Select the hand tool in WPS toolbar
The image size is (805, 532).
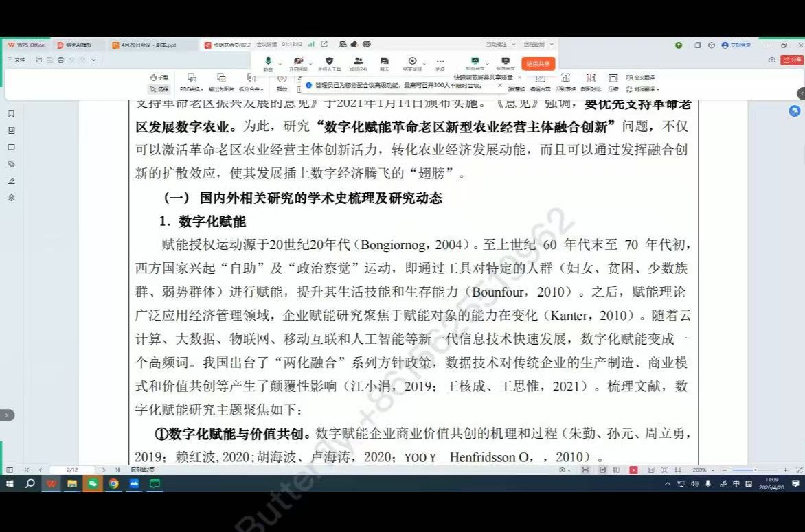[x=159, y=78]
